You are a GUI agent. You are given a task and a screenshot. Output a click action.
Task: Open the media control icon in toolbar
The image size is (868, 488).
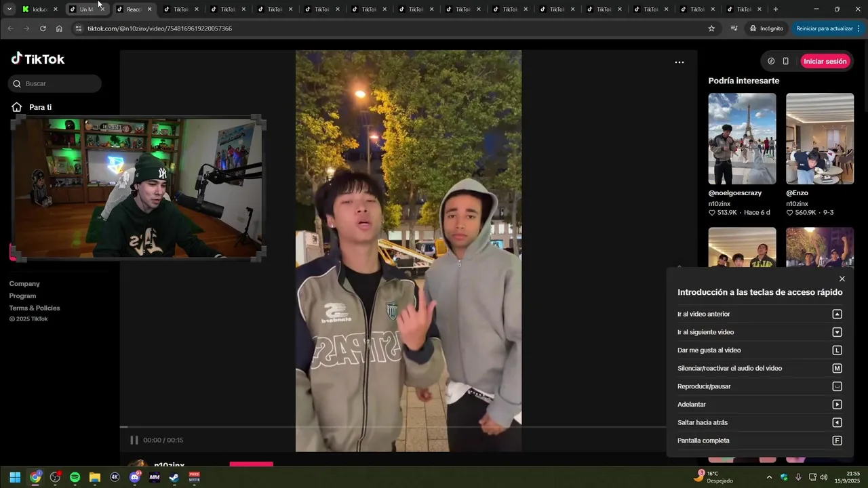[734, 28]
